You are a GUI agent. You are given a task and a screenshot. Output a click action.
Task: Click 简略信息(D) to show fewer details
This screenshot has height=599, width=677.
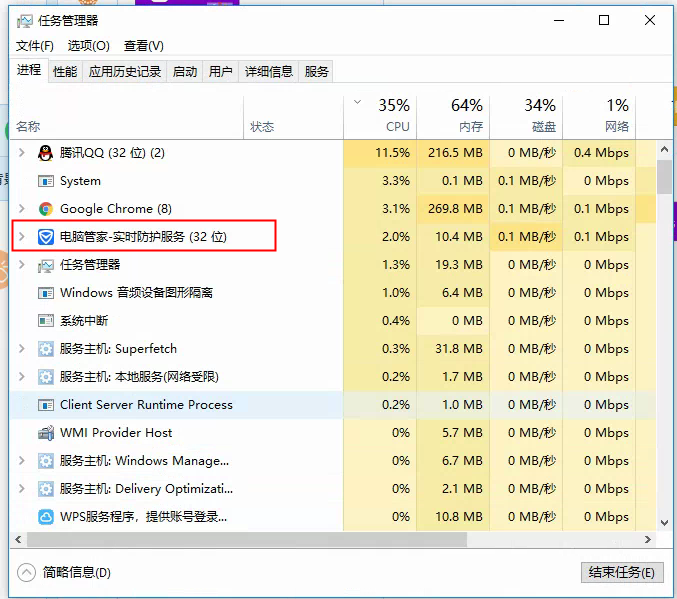click(77, 573)
